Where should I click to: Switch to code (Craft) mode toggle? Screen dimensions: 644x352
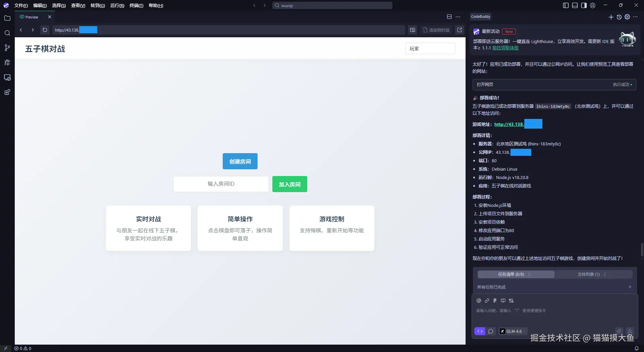(x=480, y=331)
